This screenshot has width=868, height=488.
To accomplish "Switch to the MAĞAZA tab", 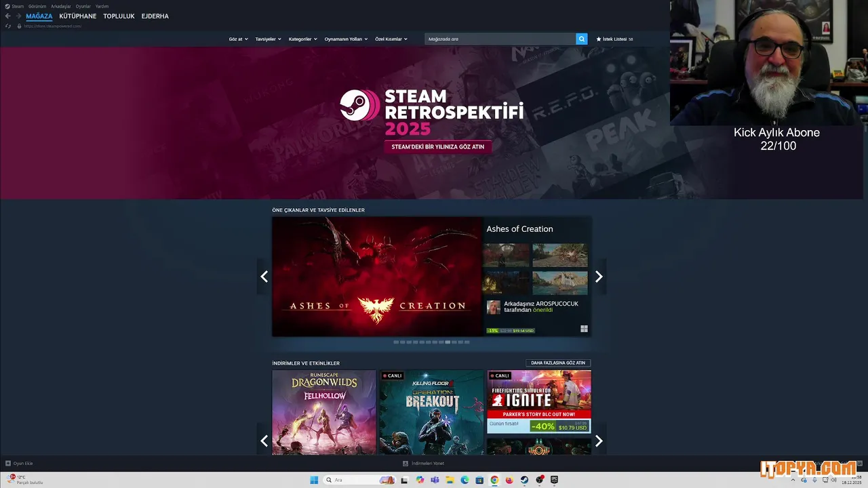I will point(39,16).
